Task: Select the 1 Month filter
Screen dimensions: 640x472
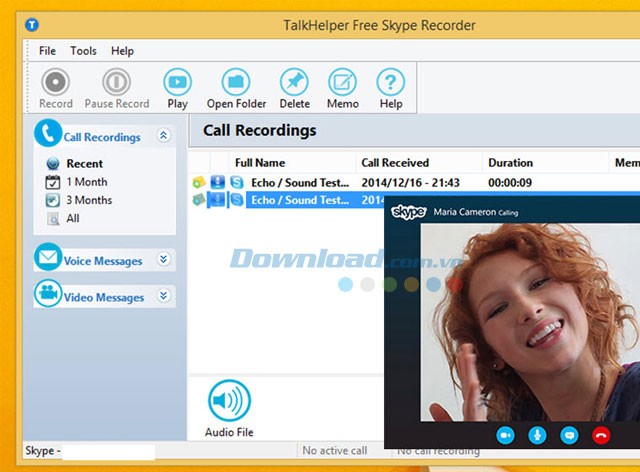Action: pyautogui.click(x=87, y=182)
